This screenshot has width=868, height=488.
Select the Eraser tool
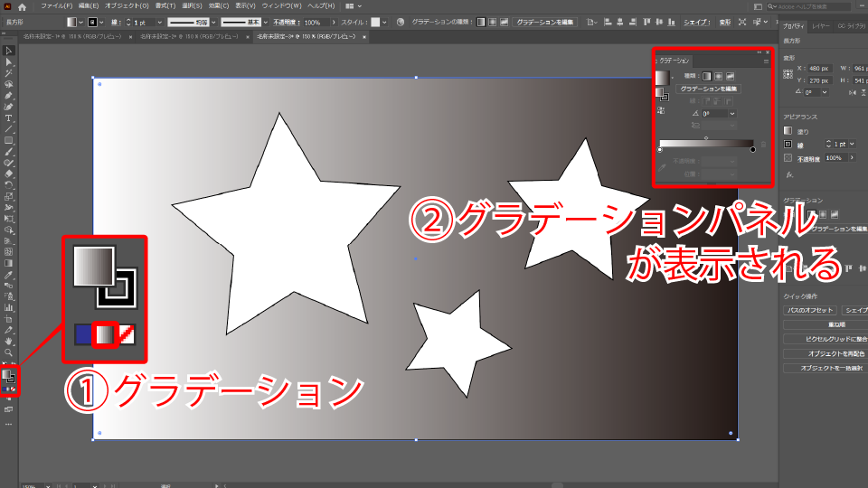[x=8, y=174]
